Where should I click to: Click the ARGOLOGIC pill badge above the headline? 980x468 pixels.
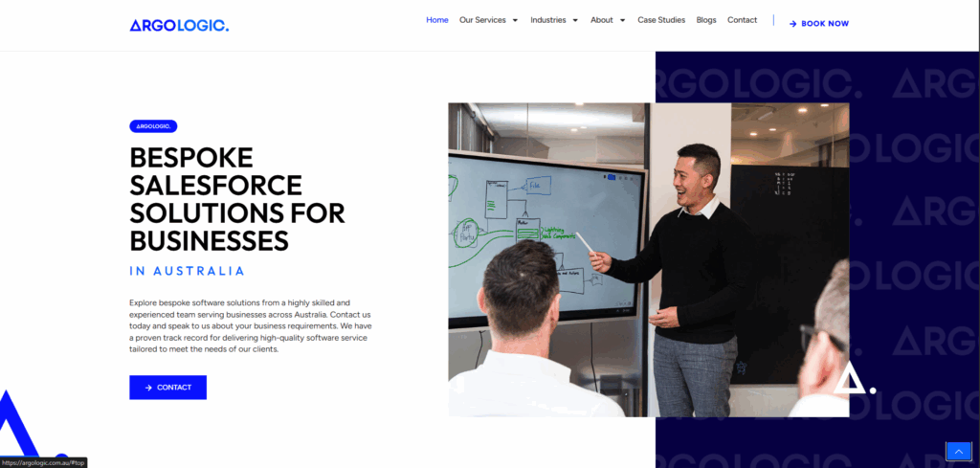point(153,126)
